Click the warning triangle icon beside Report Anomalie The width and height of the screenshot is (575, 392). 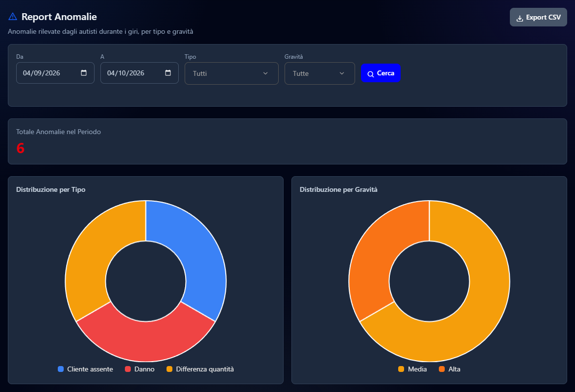point(12,17)
